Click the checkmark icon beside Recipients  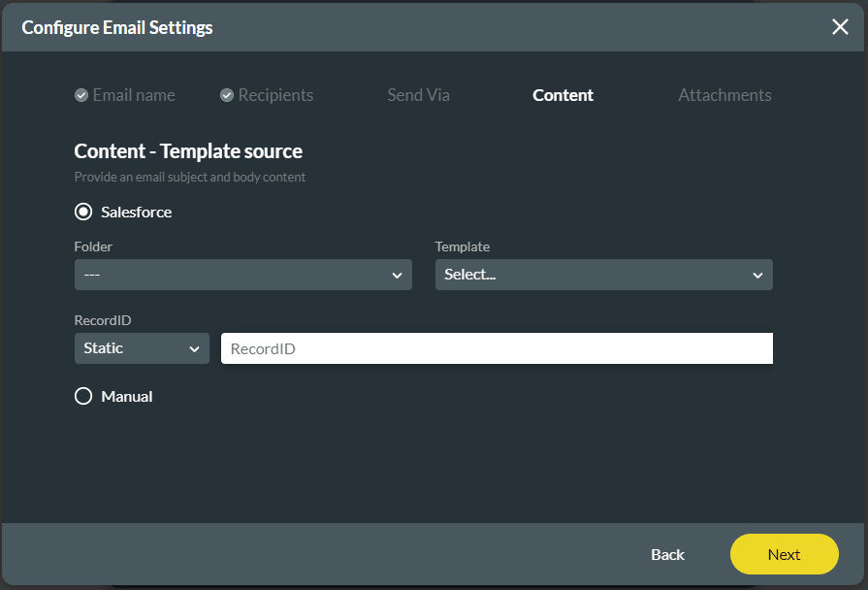tap(227, 94)
